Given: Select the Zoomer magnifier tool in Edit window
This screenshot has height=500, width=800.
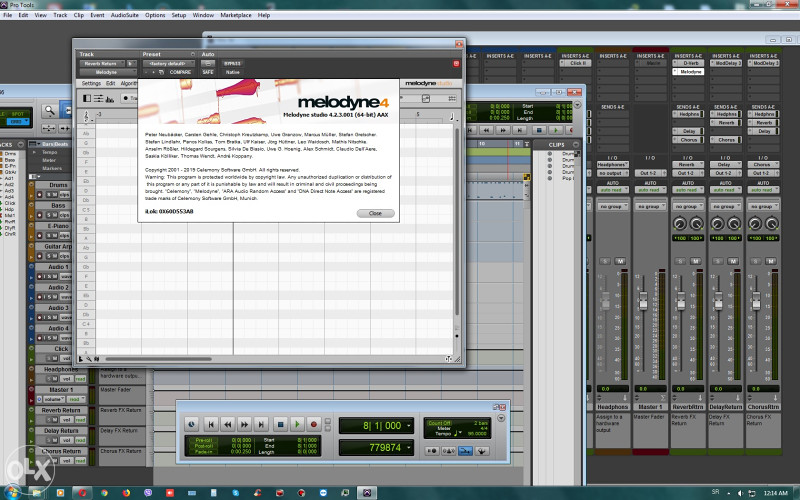Looking at the screenshot, I should [49, 110].
